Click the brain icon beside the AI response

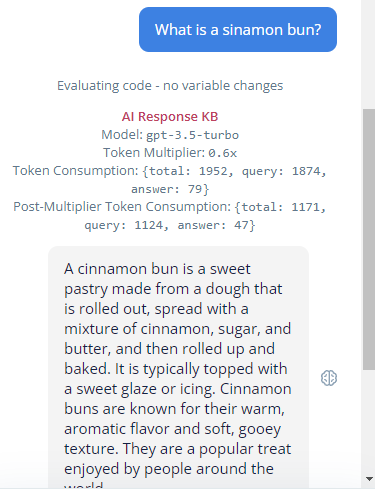point(329,378)
